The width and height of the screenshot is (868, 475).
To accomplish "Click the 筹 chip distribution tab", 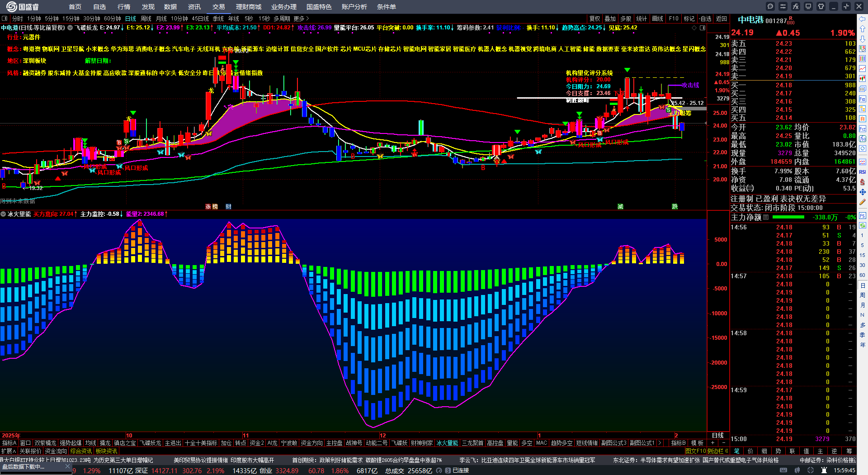I will [849, 451].
